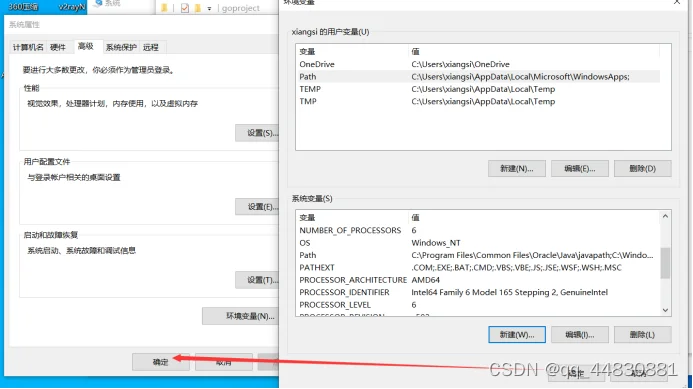Click 取消 in System Properties
693x389 pixels.
[224, 362]
